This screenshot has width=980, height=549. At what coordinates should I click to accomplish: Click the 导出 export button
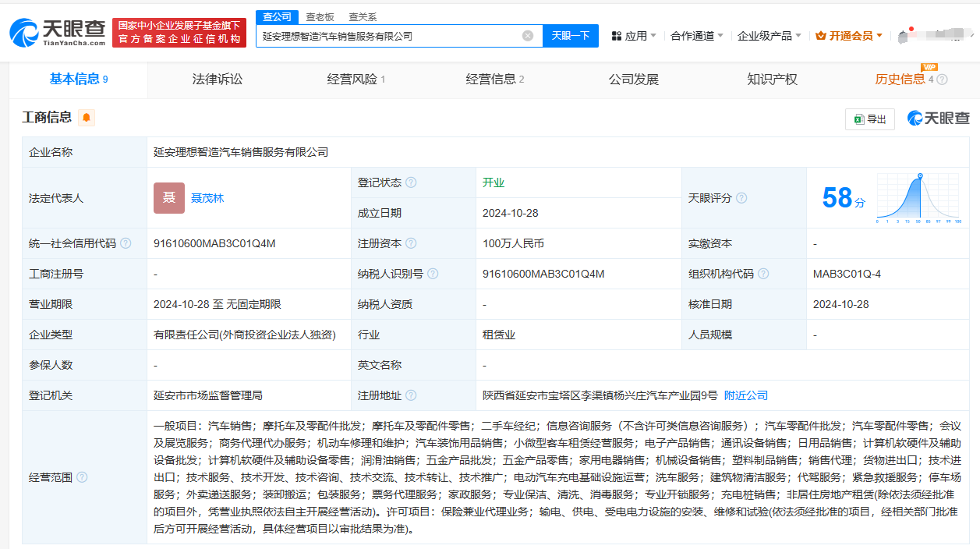pos(869,119)
